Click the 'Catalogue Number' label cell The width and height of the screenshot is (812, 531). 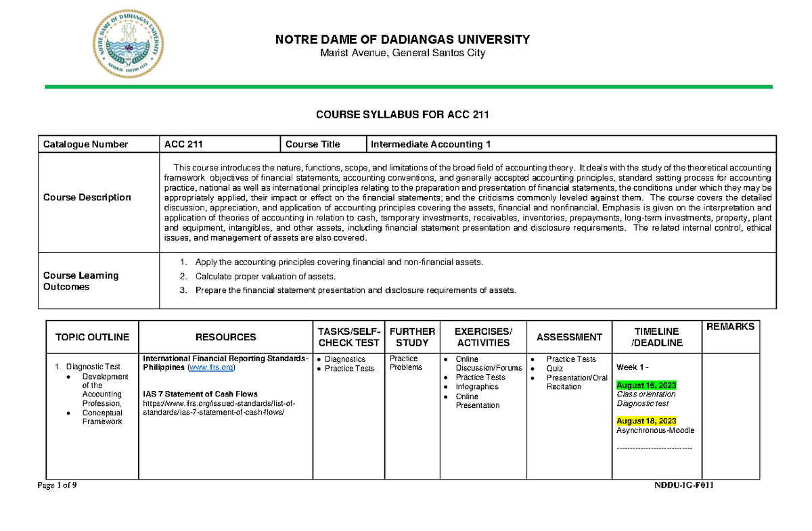point(98,144)
